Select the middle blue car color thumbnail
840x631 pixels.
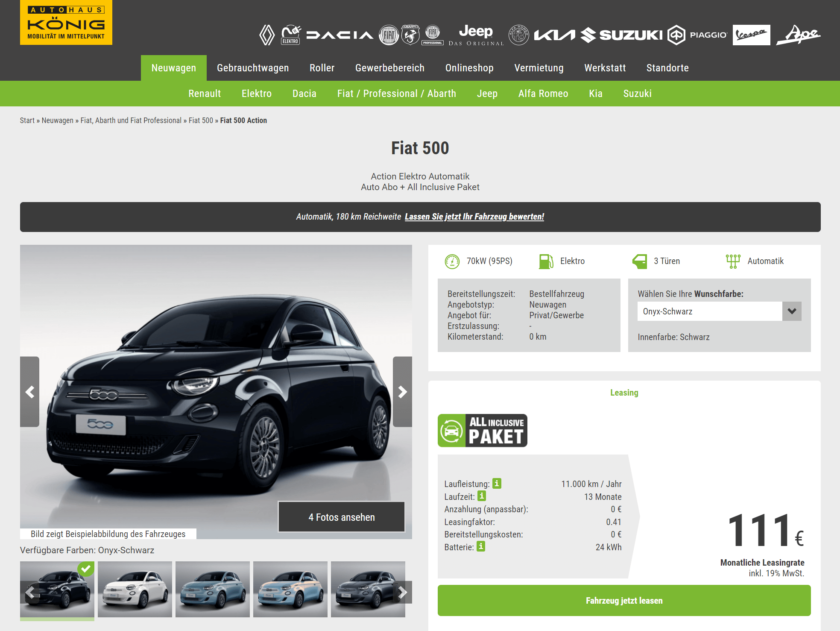213,589
